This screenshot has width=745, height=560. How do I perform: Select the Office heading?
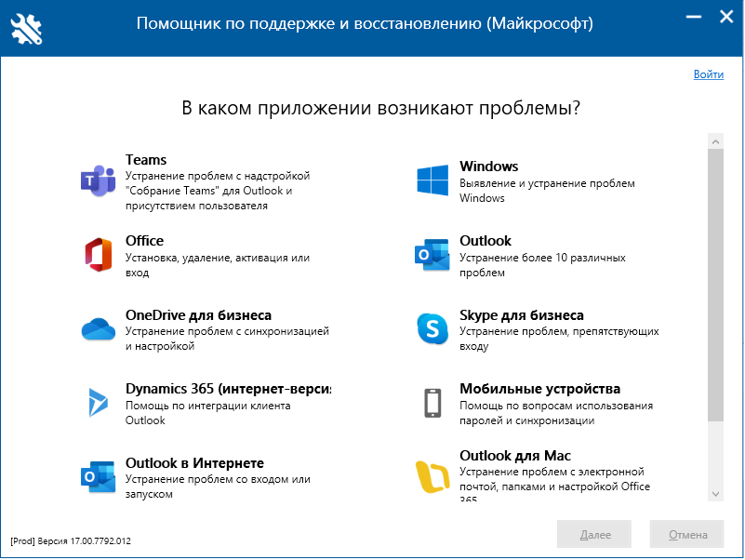coord(144,241)
